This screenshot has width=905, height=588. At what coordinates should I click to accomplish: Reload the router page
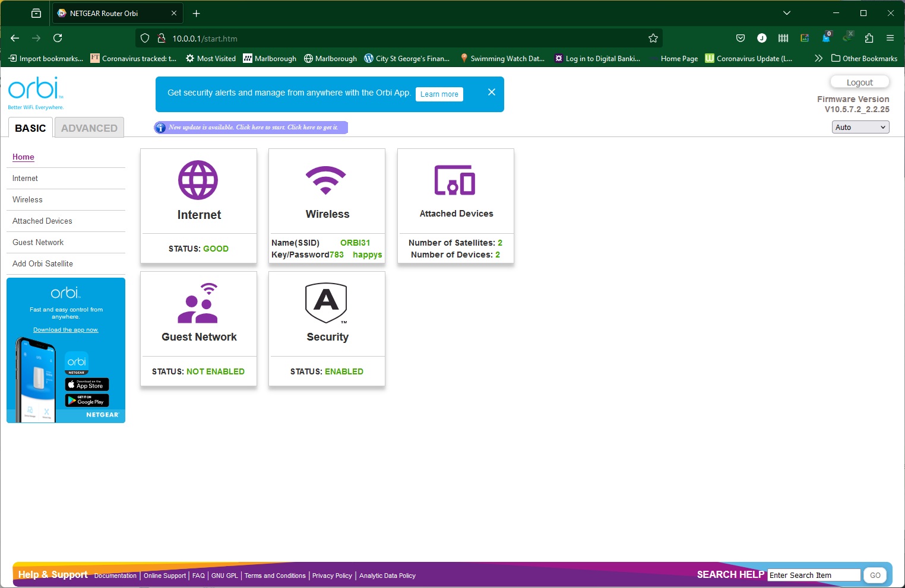click(58, 38)
